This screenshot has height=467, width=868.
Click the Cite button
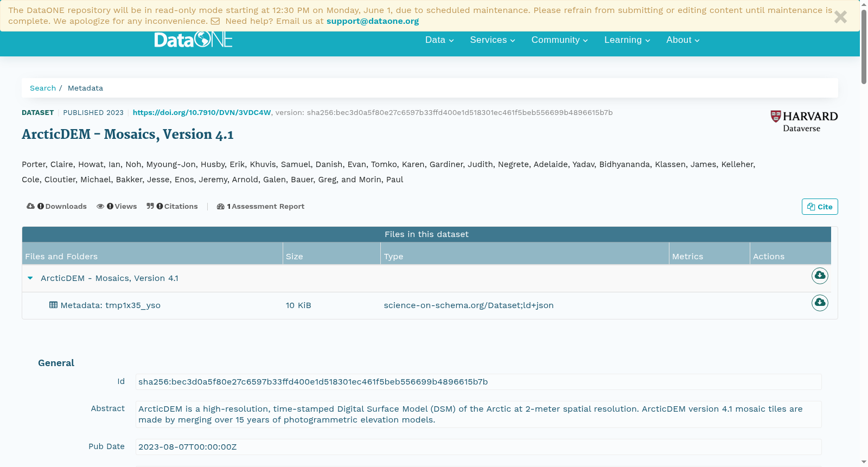[x=820, y=207]
